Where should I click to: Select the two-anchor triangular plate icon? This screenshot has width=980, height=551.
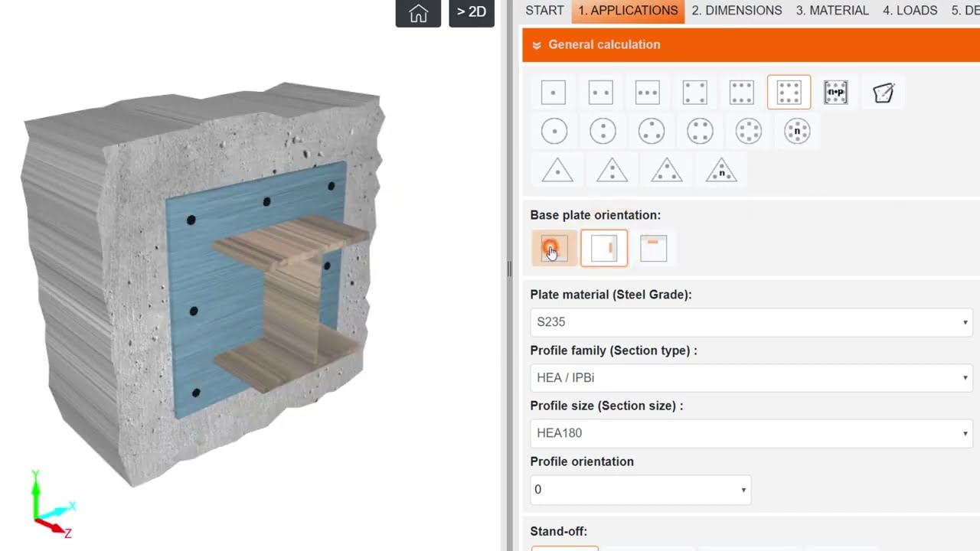612,170
